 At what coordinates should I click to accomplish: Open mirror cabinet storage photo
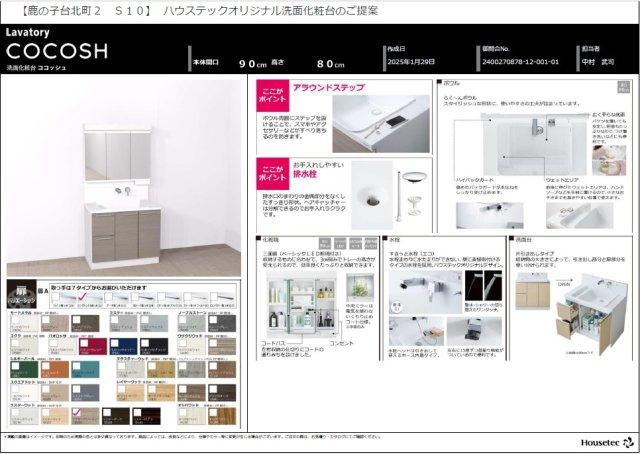pyautogui.click(x=302, y=304)
